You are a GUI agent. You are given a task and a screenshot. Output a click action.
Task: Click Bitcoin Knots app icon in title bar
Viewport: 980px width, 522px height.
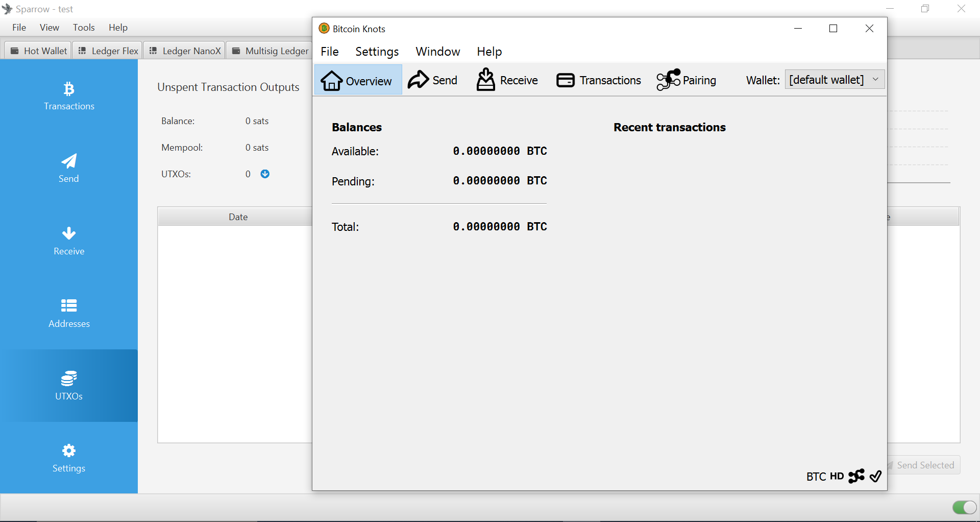(x=324, y=28)
